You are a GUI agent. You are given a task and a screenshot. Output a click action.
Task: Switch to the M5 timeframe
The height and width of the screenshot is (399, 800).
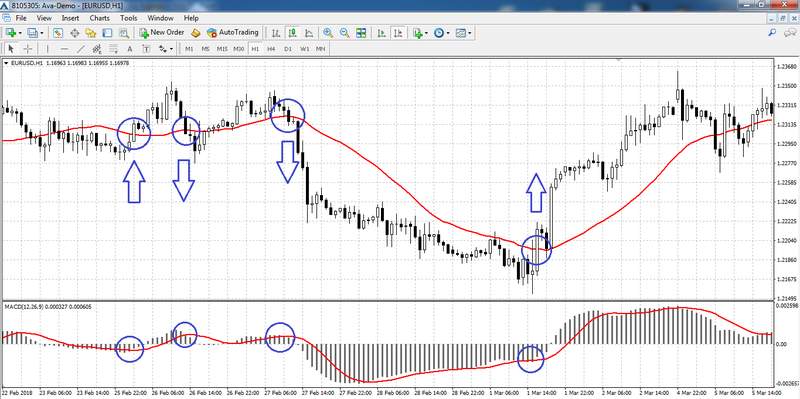206,49
